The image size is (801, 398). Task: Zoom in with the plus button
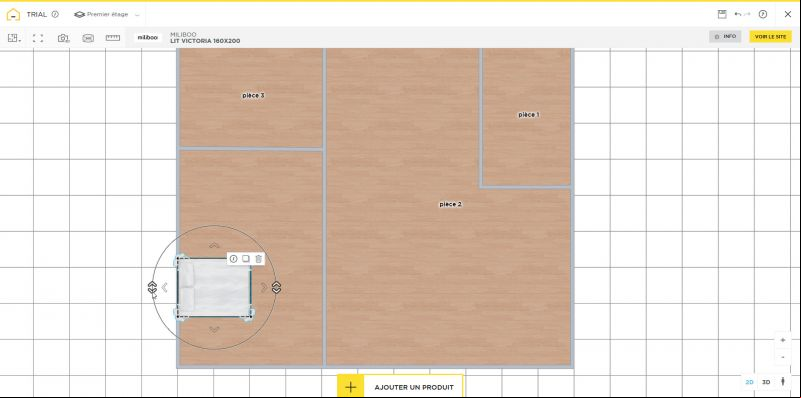783,340
